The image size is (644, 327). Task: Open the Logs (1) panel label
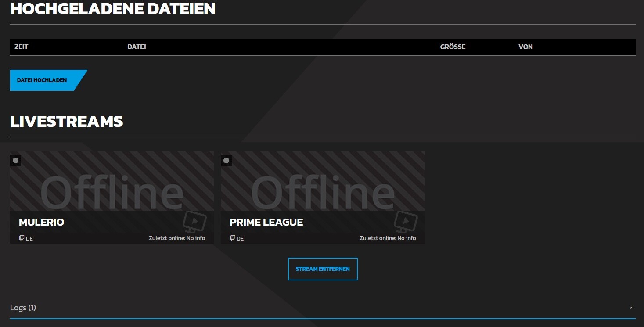coord(23,308)
